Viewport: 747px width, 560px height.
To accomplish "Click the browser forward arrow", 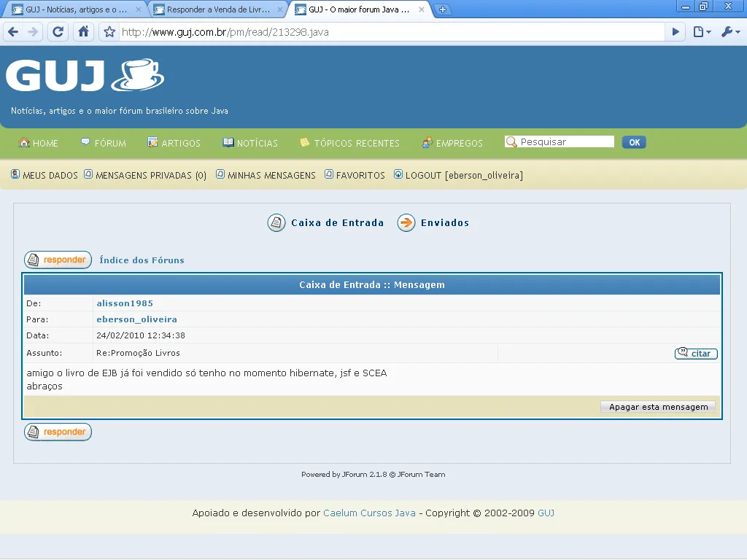I will [33, 32].
